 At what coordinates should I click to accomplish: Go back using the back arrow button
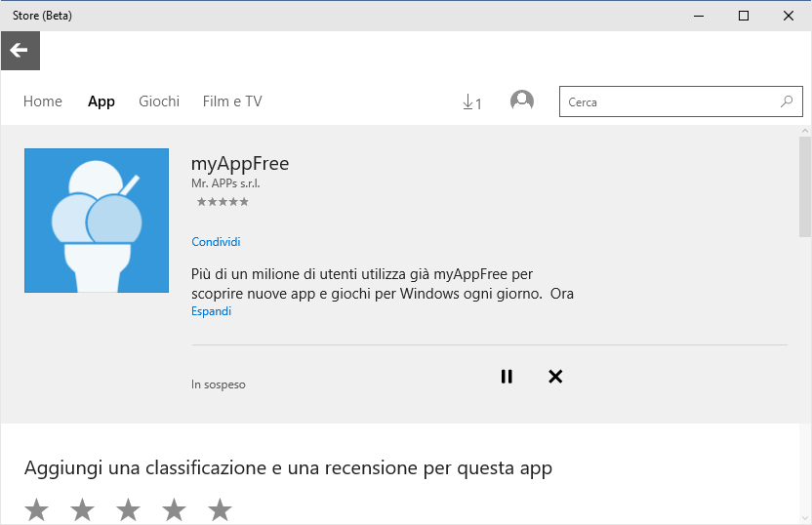20,50
